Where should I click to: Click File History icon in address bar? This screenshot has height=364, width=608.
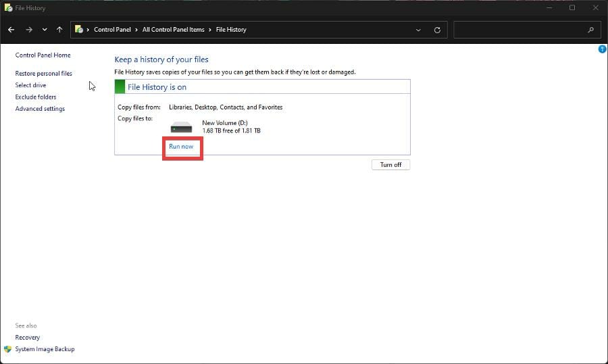pyautogui.click(x=79, y=29)
